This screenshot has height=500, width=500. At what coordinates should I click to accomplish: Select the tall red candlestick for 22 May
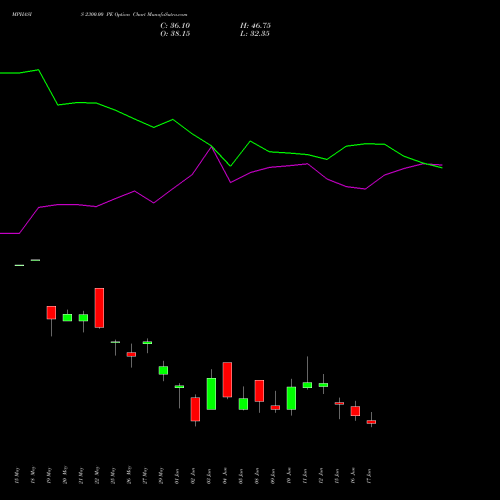(x=99, y=308)
